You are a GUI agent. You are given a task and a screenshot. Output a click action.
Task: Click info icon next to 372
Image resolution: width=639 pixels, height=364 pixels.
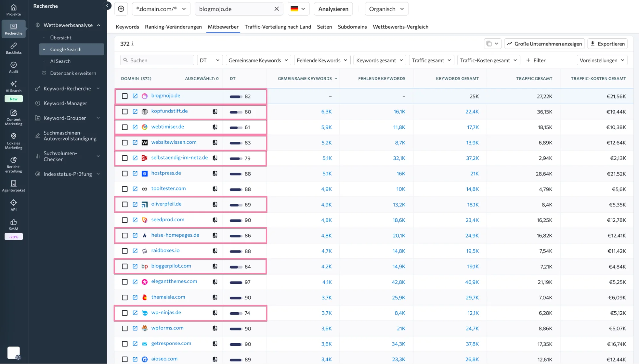point(132,43)
